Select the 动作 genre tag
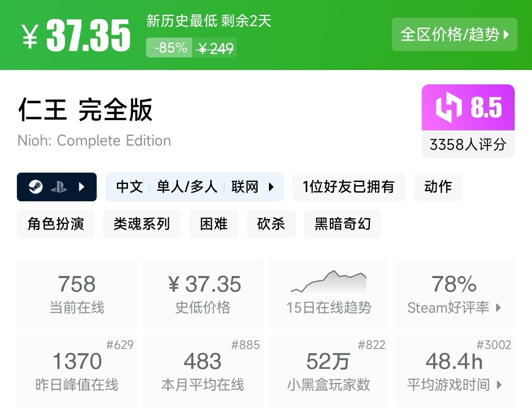The image size is (532, 414). click(x=438, y=187)
